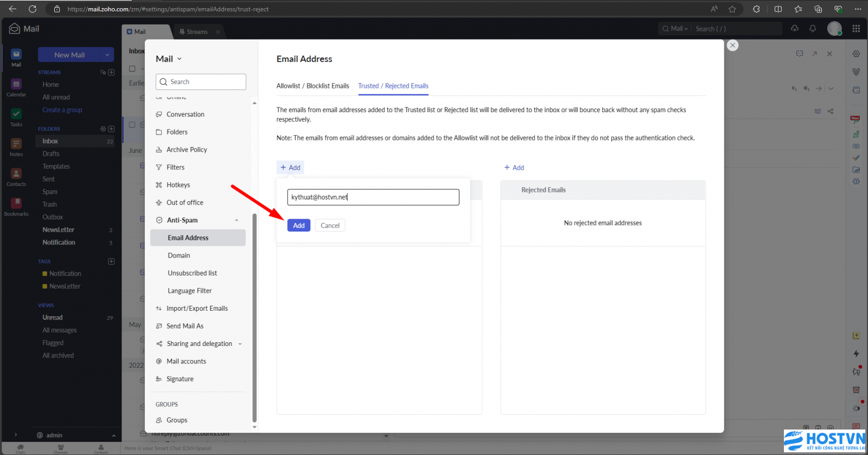Close the settings dialog with the X button
The image size is (868, 455).
tap(732, 46)
